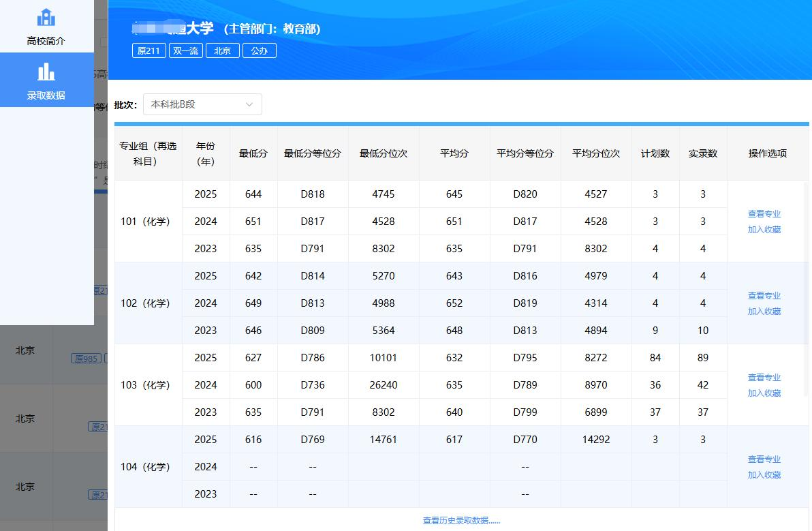Click the 最低分位次 column header
The width and height of the screenshot is (812, 531).
(x=384, y=153)
